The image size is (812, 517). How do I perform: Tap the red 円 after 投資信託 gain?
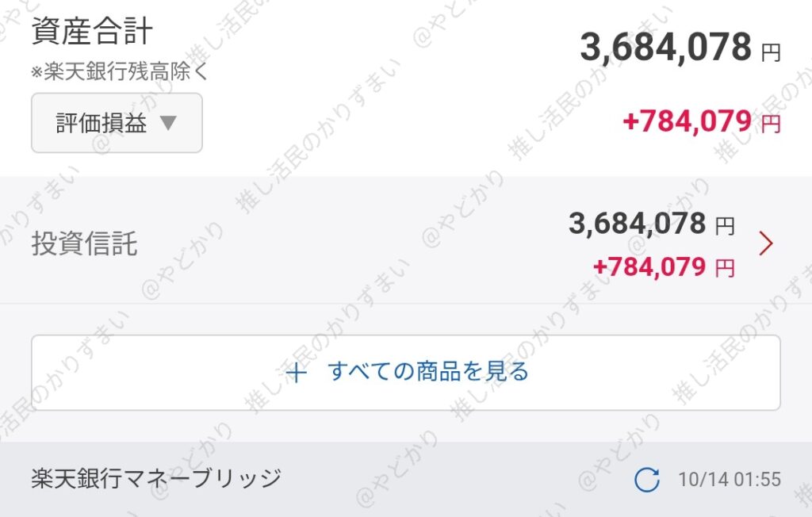(725, 269)
